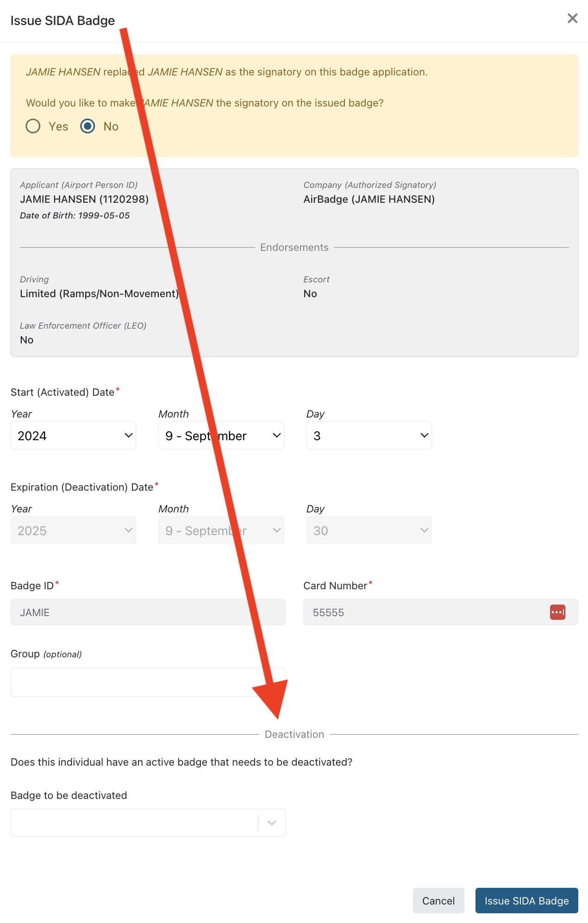Image resolution: width=588 pixels, height=923 pixels.
Task: Select the Yes radio button
Action: pyautogui.click(x=33, y=126)
